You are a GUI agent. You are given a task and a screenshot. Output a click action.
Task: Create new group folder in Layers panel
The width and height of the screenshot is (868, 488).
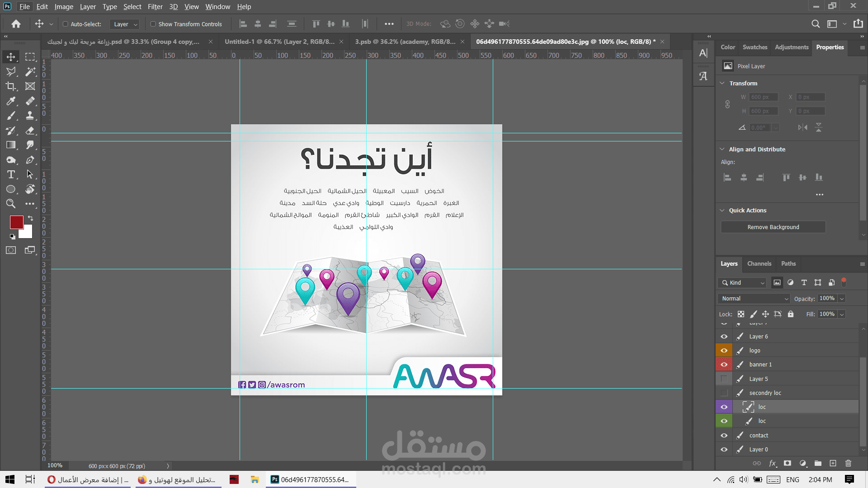[x=818, y=463]
